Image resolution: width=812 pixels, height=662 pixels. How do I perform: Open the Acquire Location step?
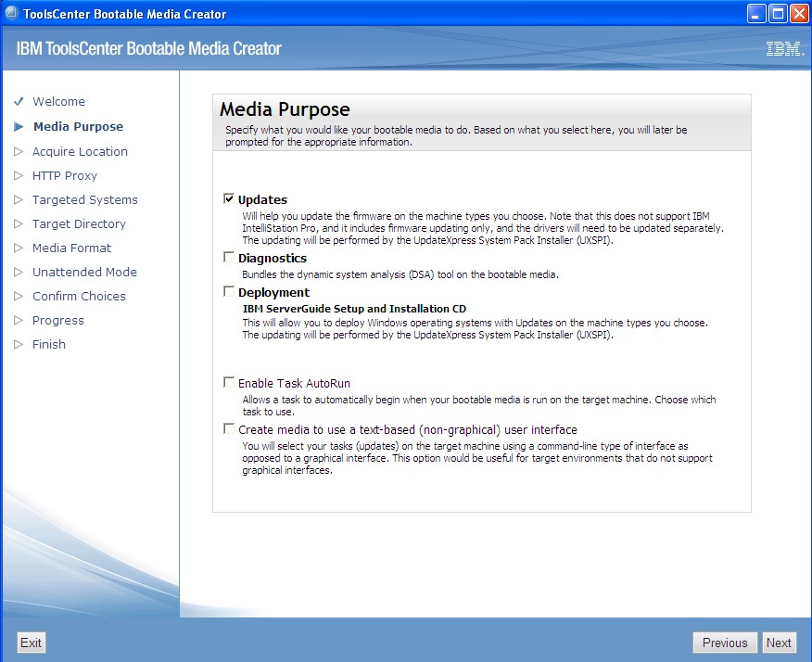tap(80, 151)
